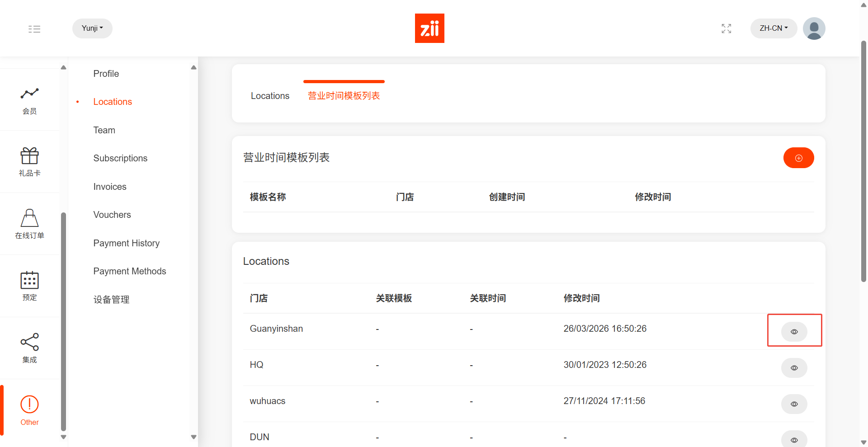This screenshot has width=868, height=447.
Task: Click the hamburger menu collapse icon
Action: point(34,29)
